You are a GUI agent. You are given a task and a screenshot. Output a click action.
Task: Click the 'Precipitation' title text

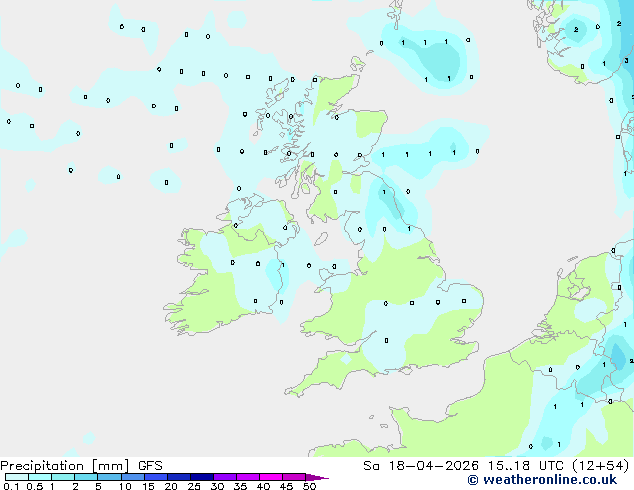[x=42, y=466]
